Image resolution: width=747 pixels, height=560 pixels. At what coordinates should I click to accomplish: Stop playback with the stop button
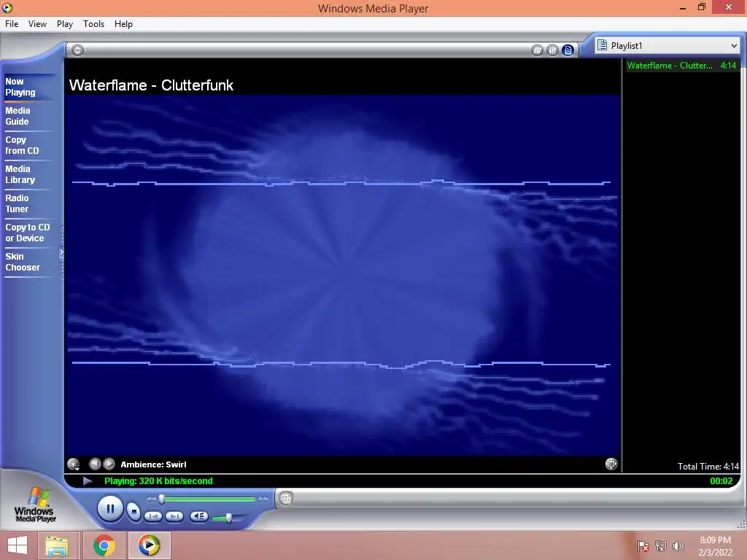coord(134,512)
